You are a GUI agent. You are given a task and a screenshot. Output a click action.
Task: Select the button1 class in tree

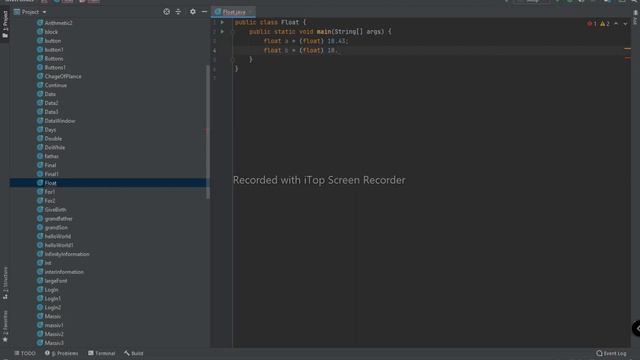(x=50, y=50)
